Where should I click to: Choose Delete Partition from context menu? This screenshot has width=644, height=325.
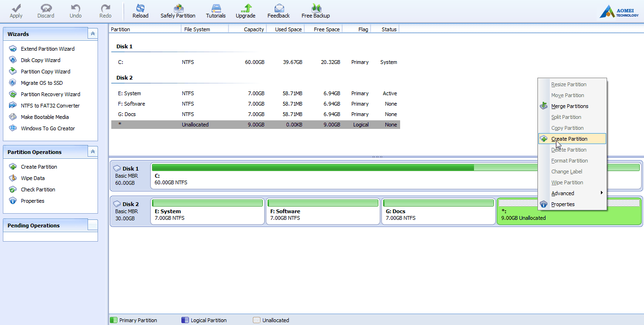point(572,150)
